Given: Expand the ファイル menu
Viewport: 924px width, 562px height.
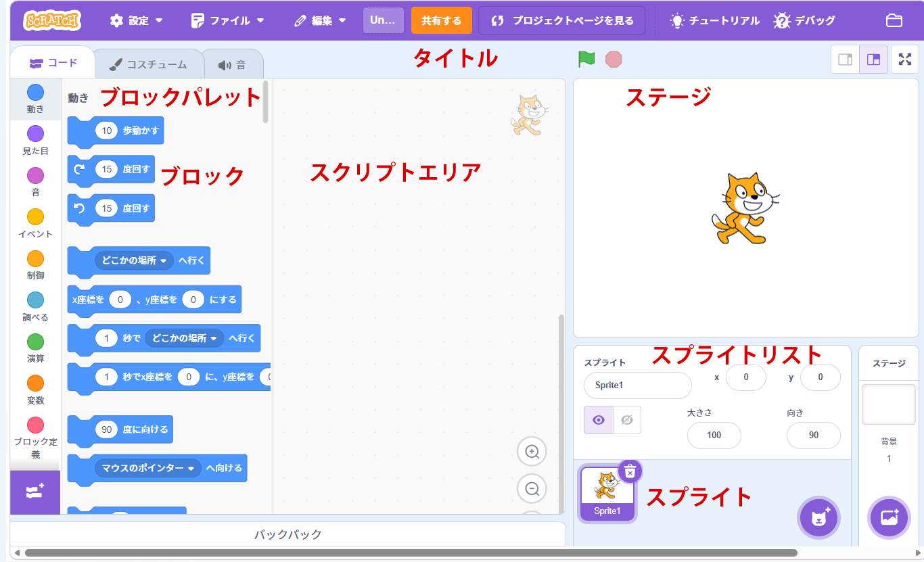Looking at the screenshot, I should [x=228, y=20].
